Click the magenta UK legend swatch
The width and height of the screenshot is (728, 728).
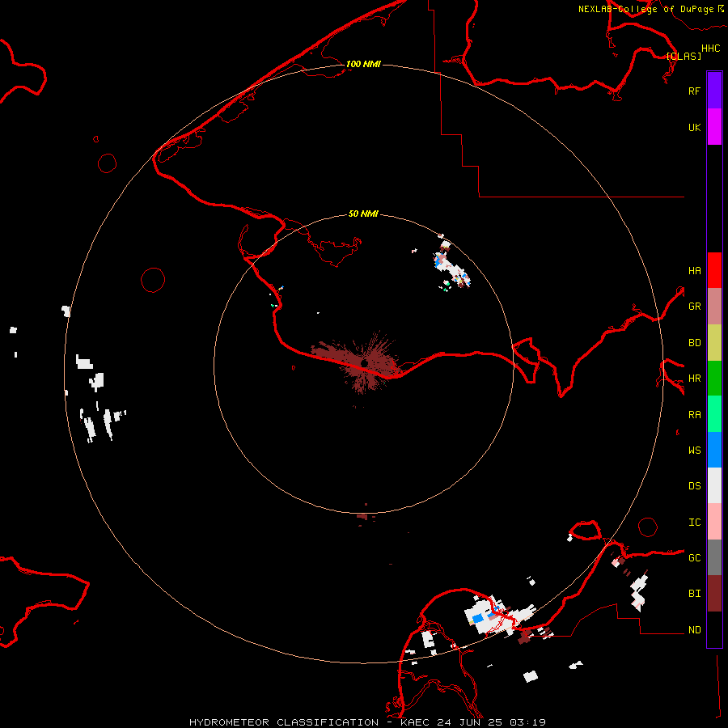click(x=714, y=127)
